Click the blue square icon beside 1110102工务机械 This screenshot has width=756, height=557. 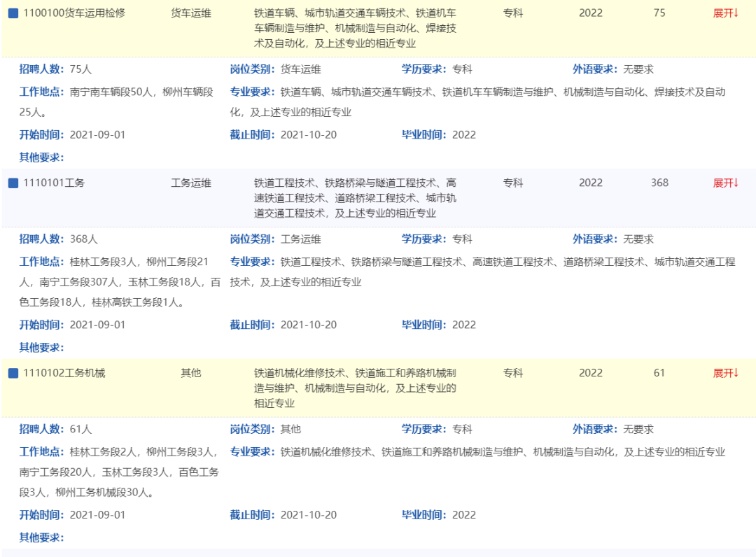tap(13, 374)
